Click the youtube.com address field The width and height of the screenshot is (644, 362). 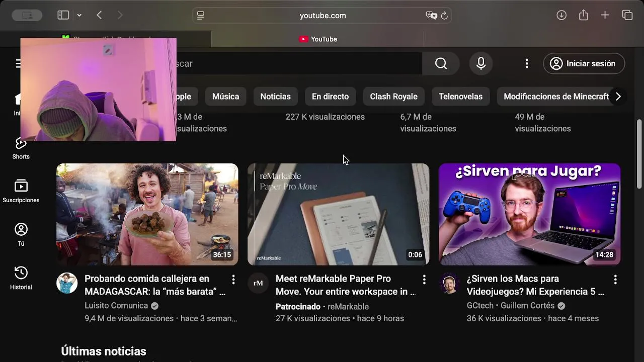pyautogui.click(x=322, y=16)
